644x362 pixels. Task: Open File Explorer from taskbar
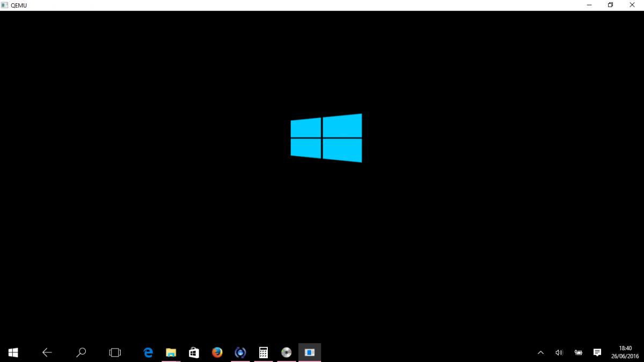click(171, 352)
